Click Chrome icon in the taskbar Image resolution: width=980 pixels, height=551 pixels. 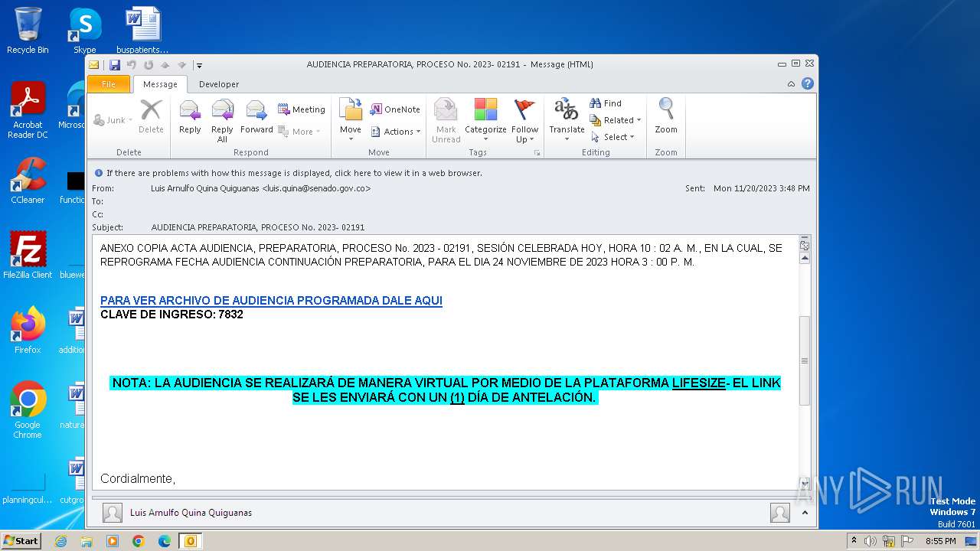click(x=139, y=541)
